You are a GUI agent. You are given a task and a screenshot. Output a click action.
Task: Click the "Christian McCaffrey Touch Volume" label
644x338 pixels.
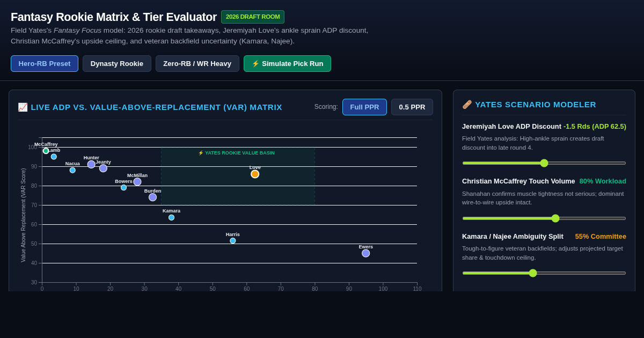518,181
